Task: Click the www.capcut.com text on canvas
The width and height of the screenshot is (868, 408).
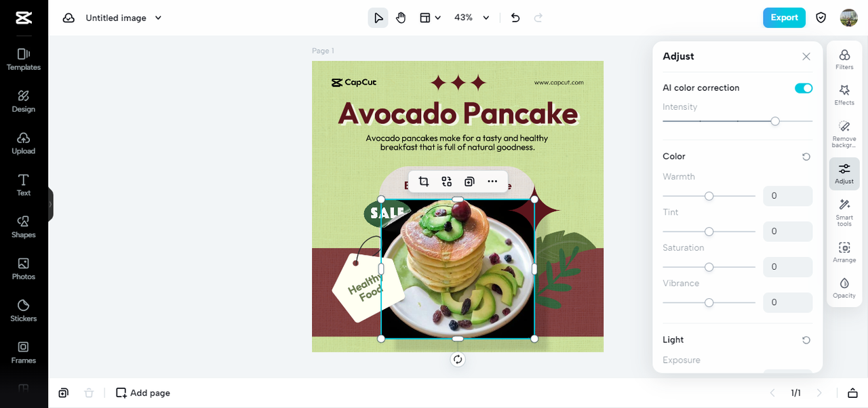Action: click(x=559, y=83)
